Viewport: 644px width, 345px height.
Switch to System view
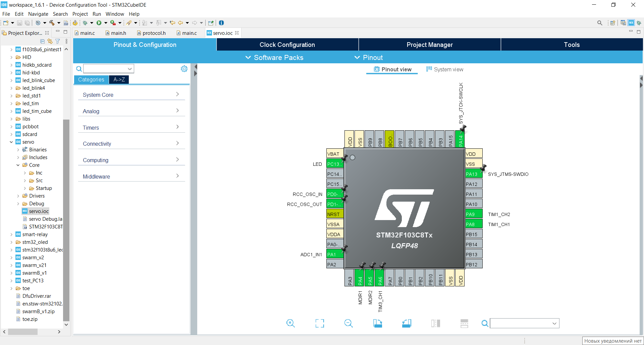point(444,69)
